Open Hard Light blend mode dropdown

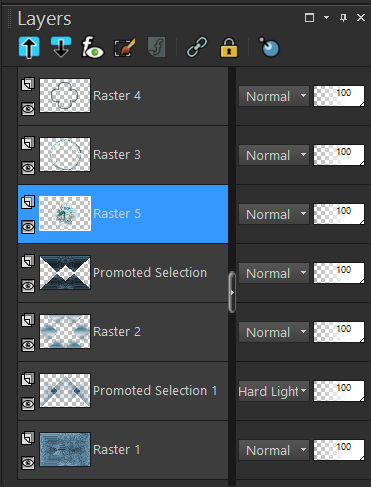click(274, 391)
